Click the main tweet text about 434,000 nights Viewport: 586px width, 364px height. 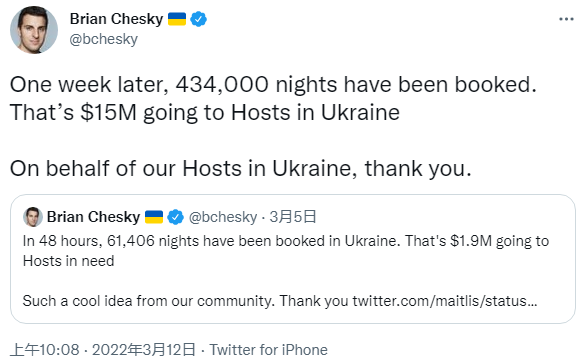click(273, 98)
